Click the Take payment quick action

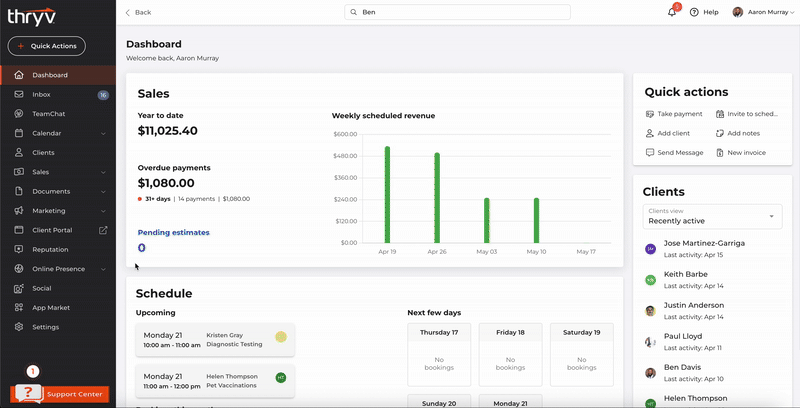pos(674,114)
